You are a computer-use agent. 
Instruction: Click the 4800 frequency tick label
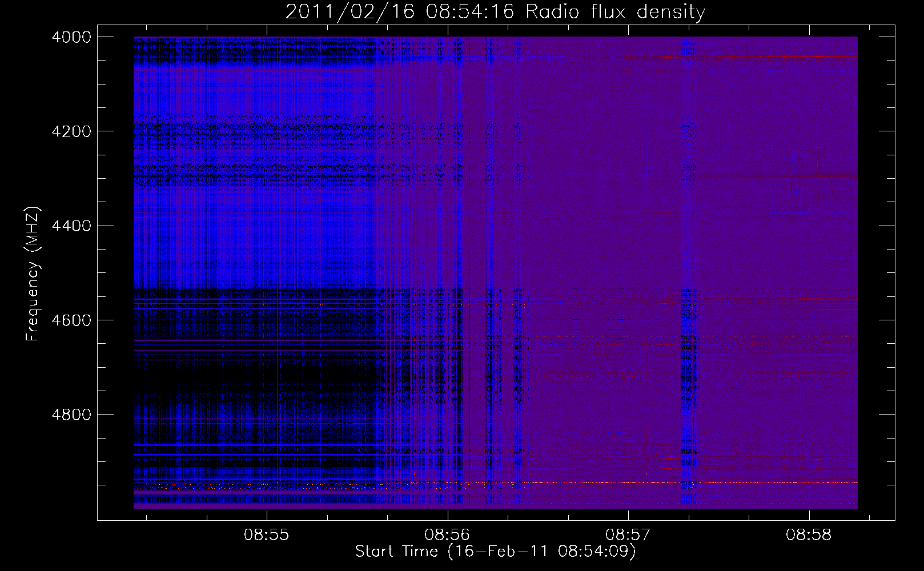[x=71, y=414]
